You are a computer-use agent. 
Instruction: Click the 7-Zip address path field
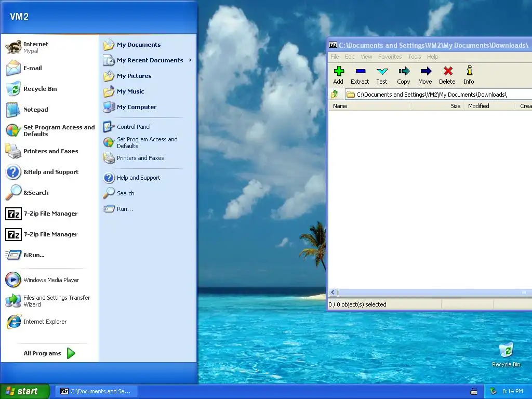pos(438,95)
